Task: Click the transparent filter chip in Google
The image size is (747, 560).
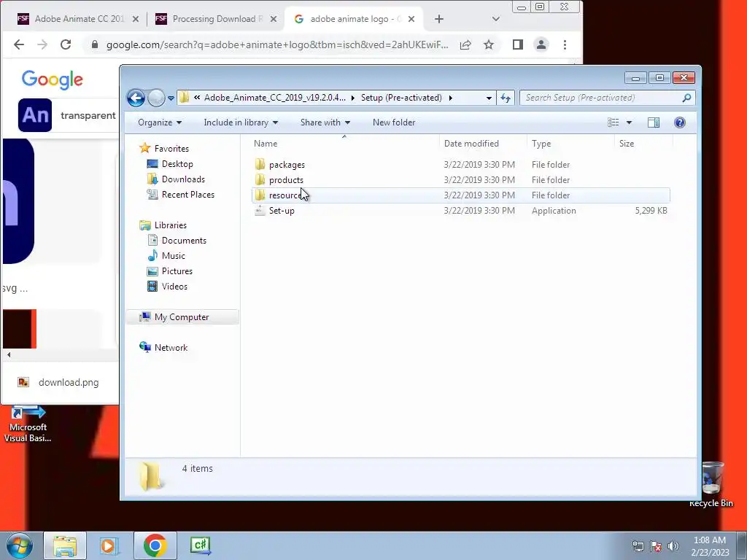Action: [x=68, y=115]
